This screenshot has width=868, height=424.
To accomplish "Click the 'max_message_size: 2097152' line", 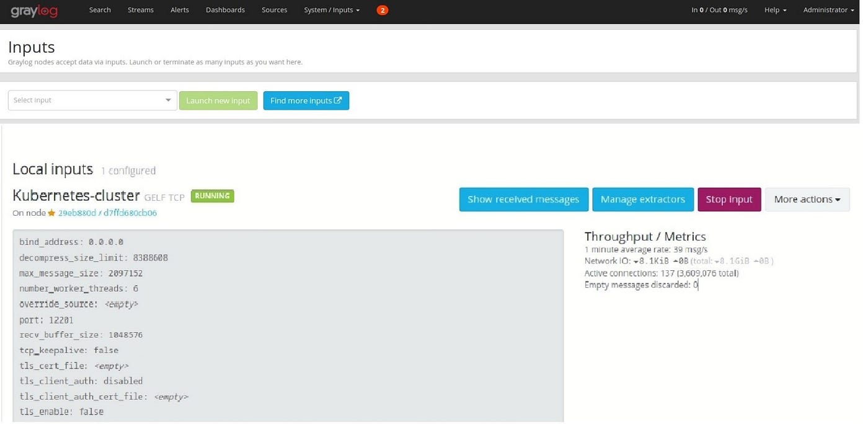I will 81,273.
